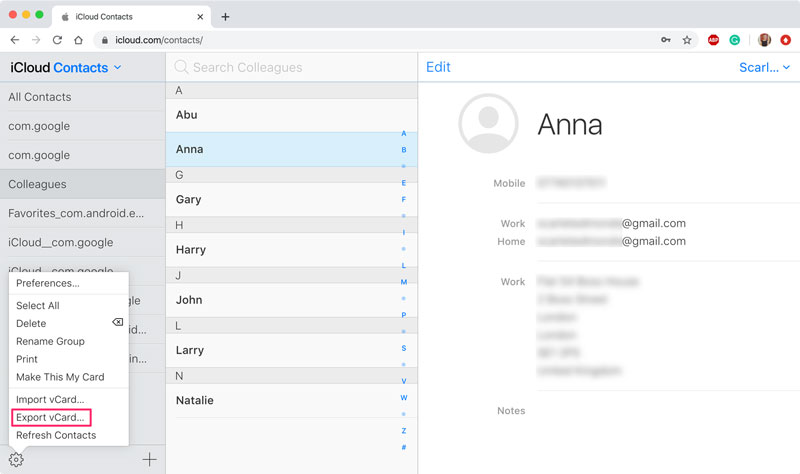Jump to letter Z in alphabet index
The height and width of the screenshot is (474, 800).
404,430
